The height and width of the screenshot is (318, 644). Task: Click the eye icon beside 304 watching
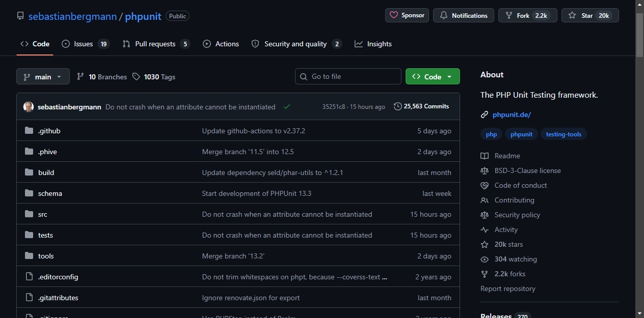point(485,259)
